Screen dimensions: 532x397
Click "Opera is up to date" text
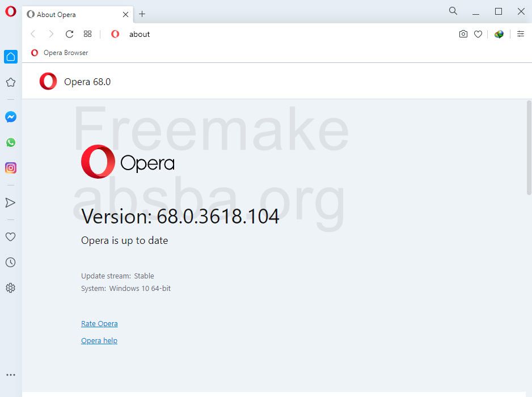click(125, 240)
